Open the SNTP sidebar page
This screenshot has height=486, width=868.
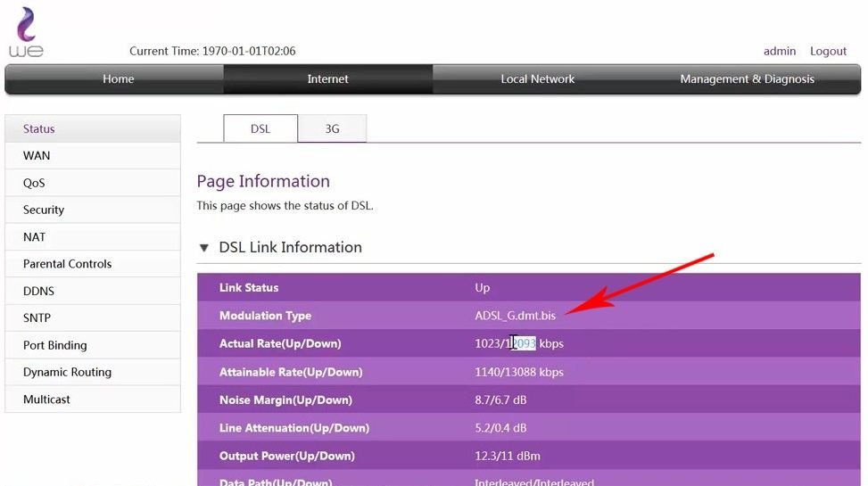coord(93,318)
